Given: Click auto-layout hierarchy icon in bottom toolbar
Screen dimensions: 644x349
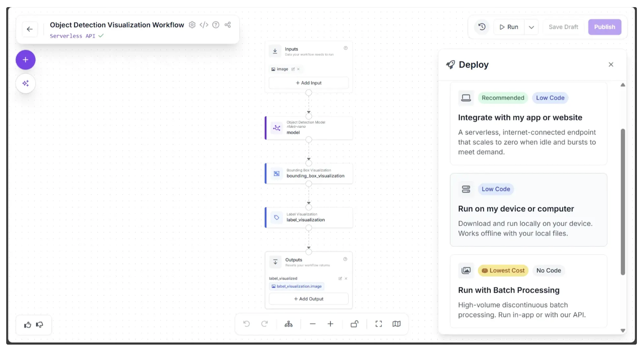Looking at the screenshot, I should pyautogui.click(x=289, y=324).
